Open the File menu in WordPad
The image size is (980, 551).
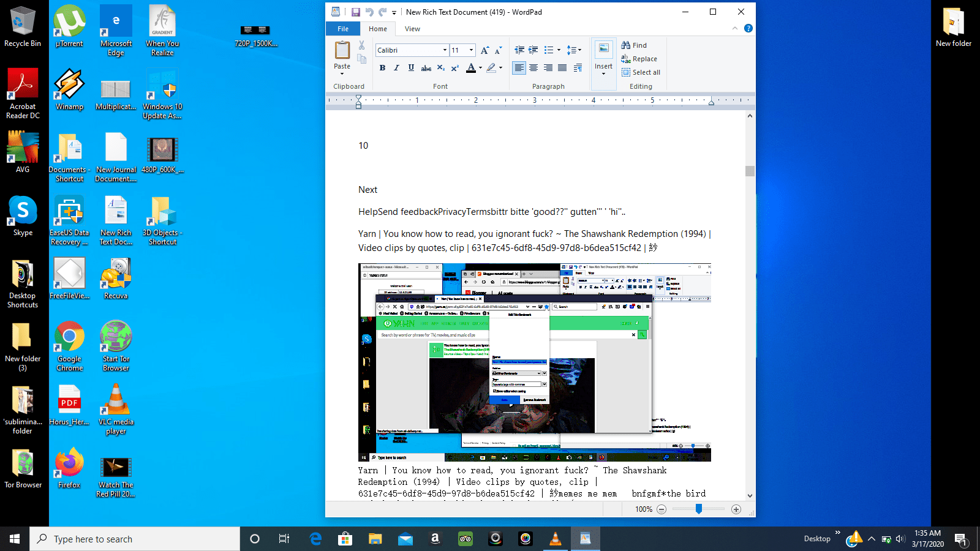point(343,29)
